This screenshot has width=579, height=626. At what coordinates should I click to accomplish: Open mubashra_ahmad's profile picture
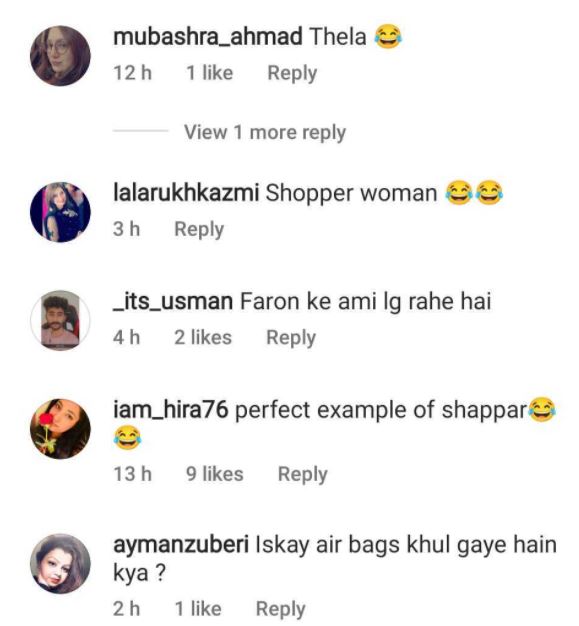tap(60, 55)
